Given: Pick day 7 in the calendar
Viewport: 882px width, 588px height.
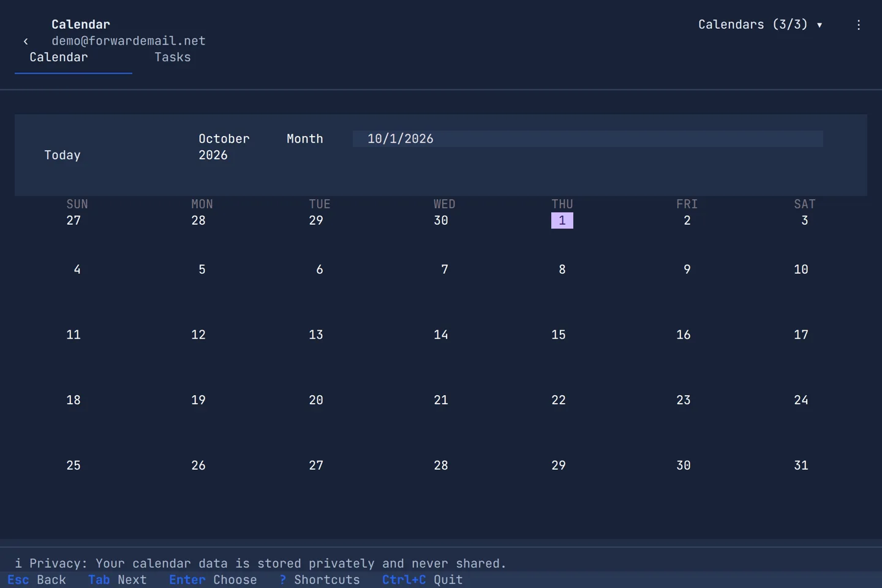Looking at the screenshot, I should (x=445, y=269).
